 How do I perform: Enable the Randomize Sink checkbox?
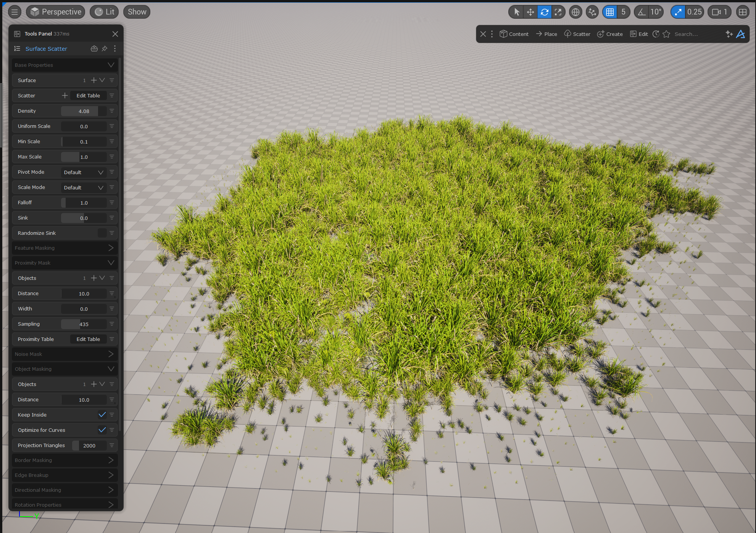pos(102,233)
